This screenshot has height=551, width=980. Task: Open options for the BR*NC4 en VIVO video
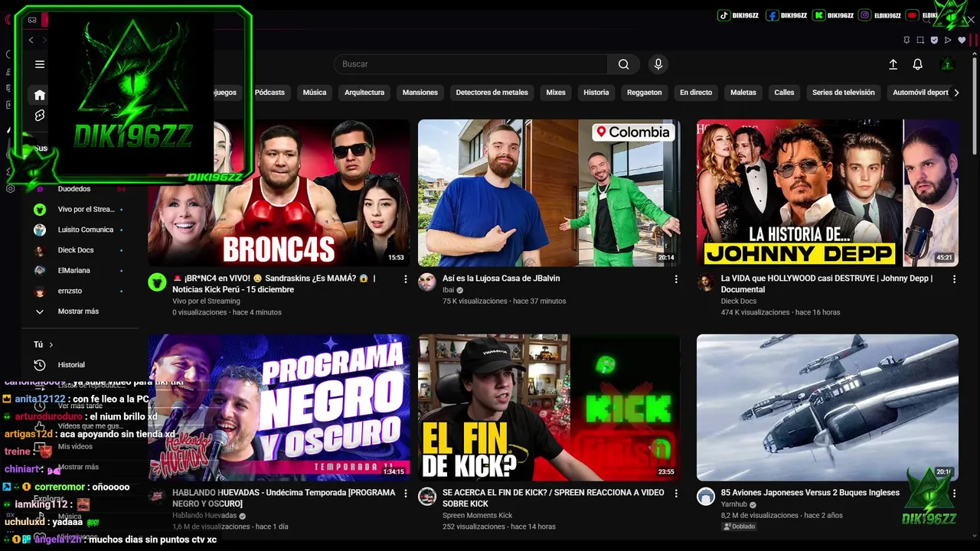click(x=406, y=279)
